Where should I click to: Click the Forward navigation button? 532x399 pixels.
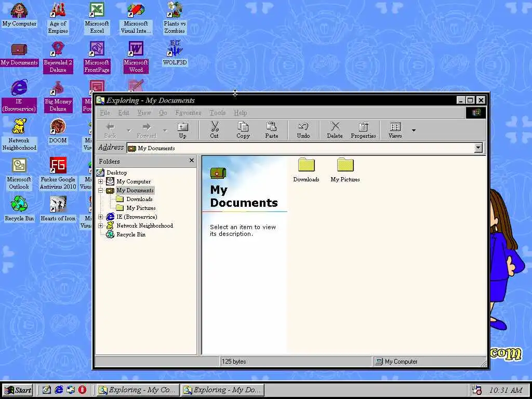(x=147, y=130)
